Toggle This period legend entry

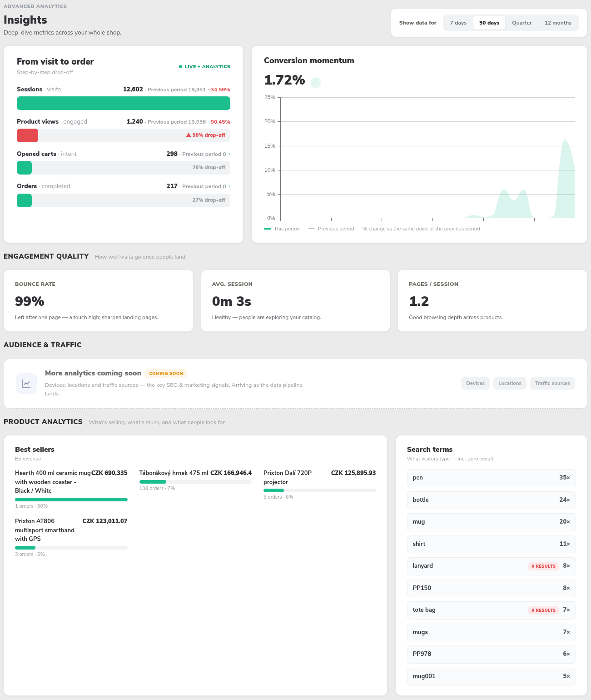(x=282, y=229)
